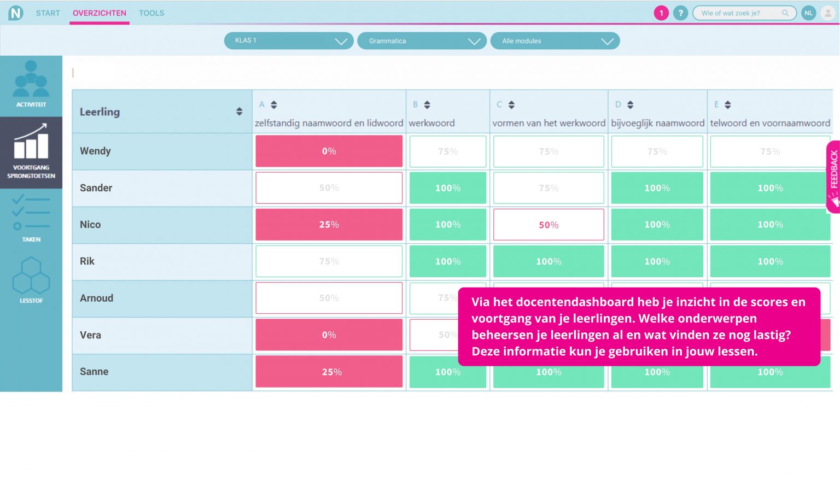Screen dimensions: 840x504
Task: Open the user profile avatar icon
Action: pyautogui.click(x=828, y=13)
